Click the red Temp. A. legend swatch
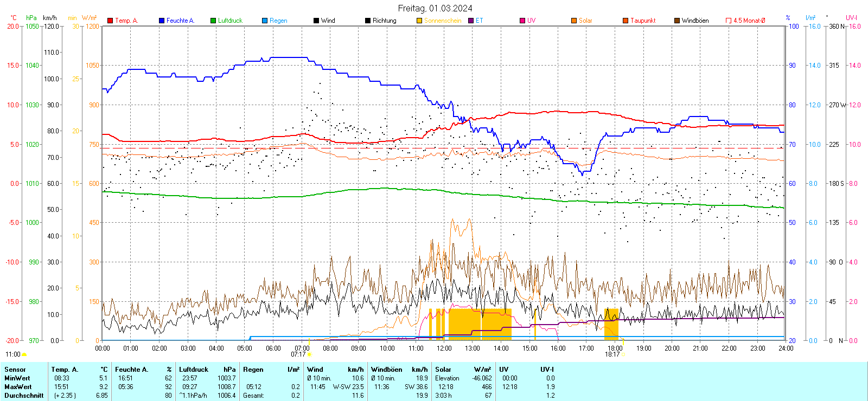The height and width of the screenshot is (401, 868). [110, 21]
